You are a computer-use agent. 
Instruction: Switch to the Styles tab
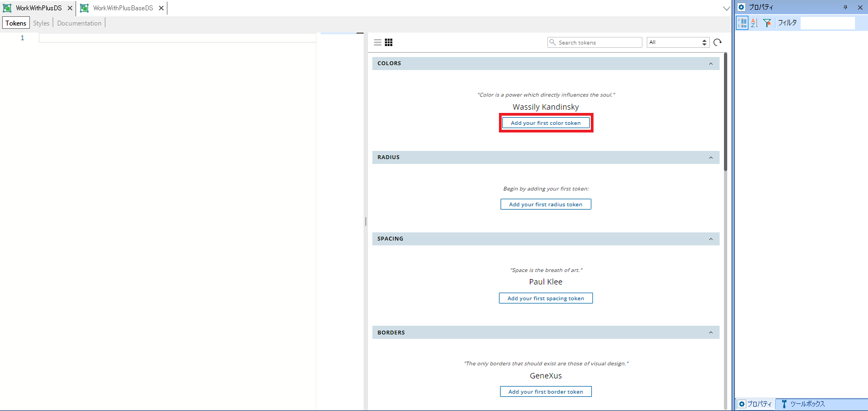click(x=41, y=23)
